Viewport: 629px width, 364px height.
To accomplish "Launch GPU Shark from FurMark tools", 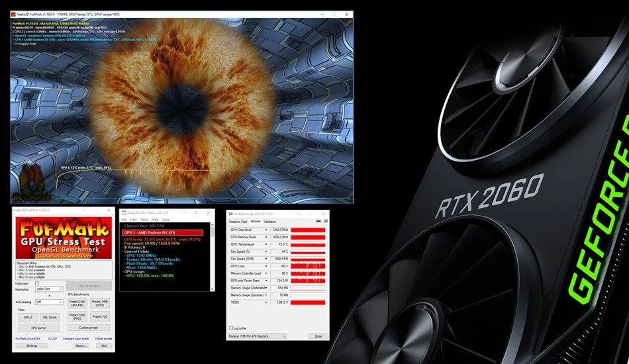I will [50, 317].
